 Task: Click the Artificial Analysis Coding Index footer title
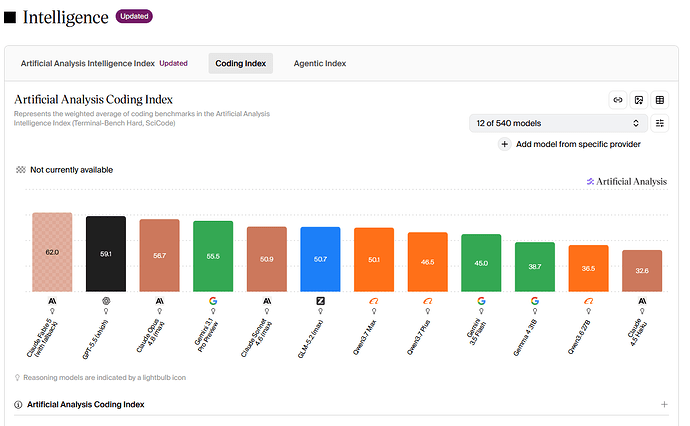pyautogui.click(x=86, y=404)
